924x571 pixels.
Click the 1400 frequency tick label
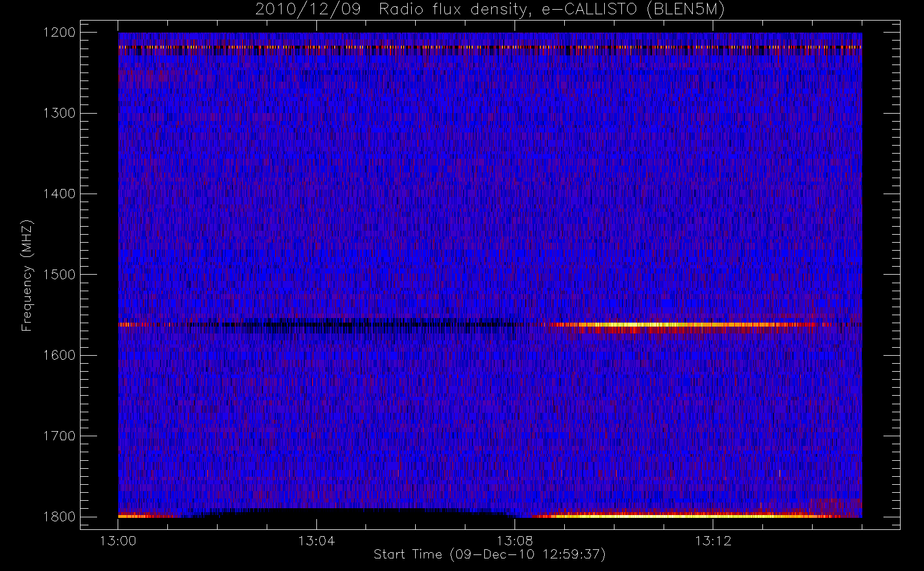59,194
